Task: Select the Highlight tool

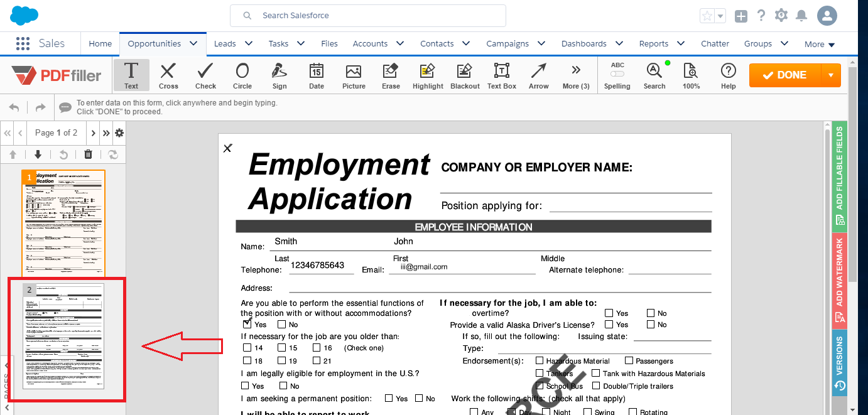Action: click(428, 75)
